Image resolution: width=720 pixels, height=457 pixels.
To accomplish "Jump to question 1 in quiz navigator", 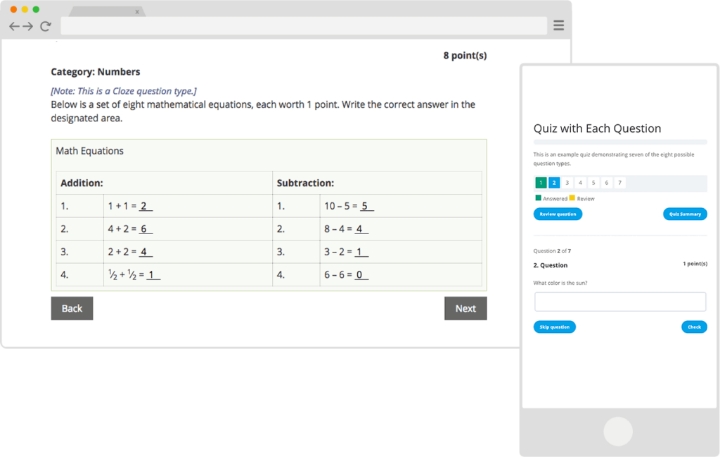I will pyautogui.click(x=541, y=183).
